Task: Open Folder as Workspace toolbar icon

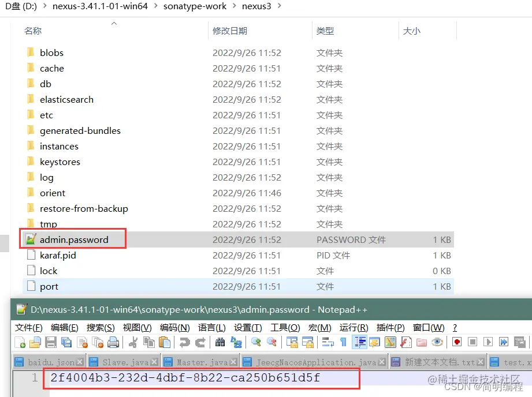Action: (422, 342)
